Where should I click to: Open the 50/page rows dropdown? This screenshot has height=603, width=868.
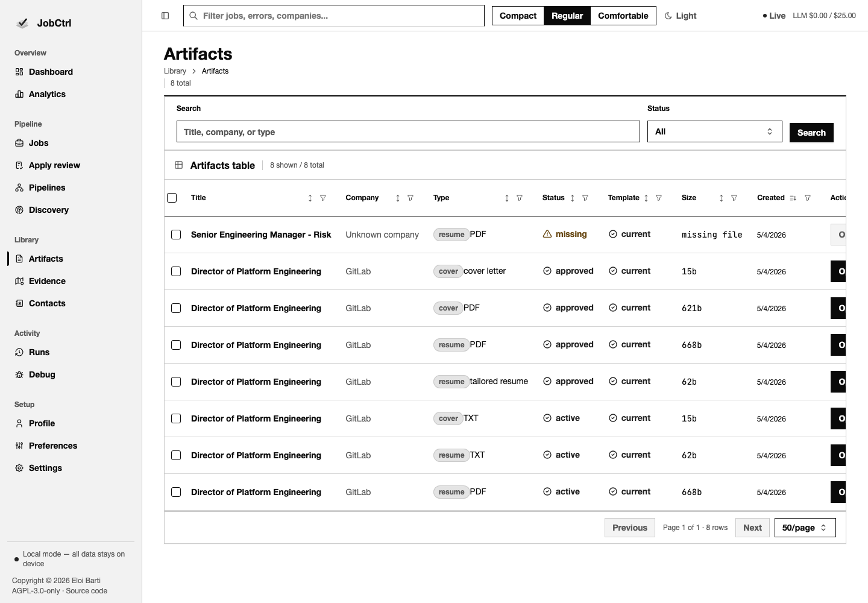coord(805,528)
